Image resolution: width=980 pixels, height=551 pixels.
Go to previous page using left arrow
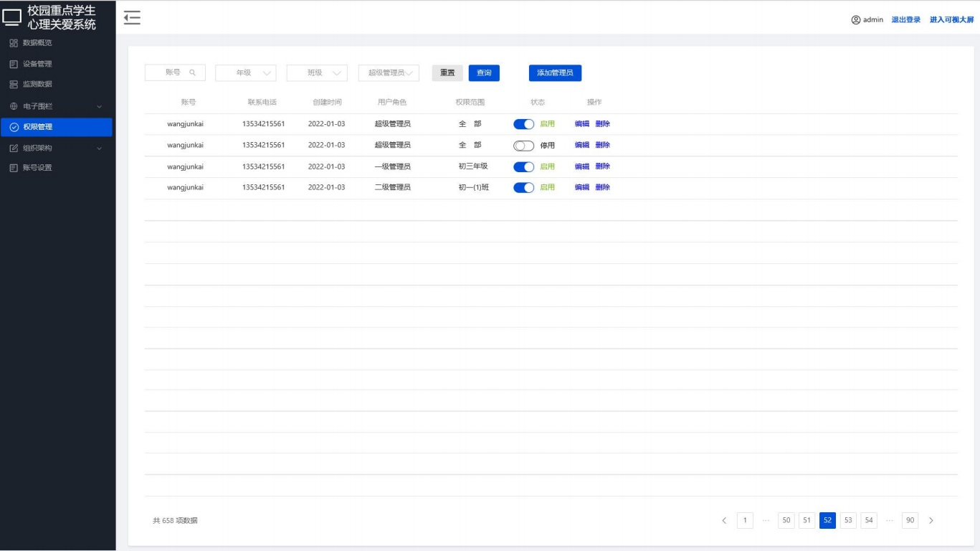pyautogui.click(x=724, y=521)
